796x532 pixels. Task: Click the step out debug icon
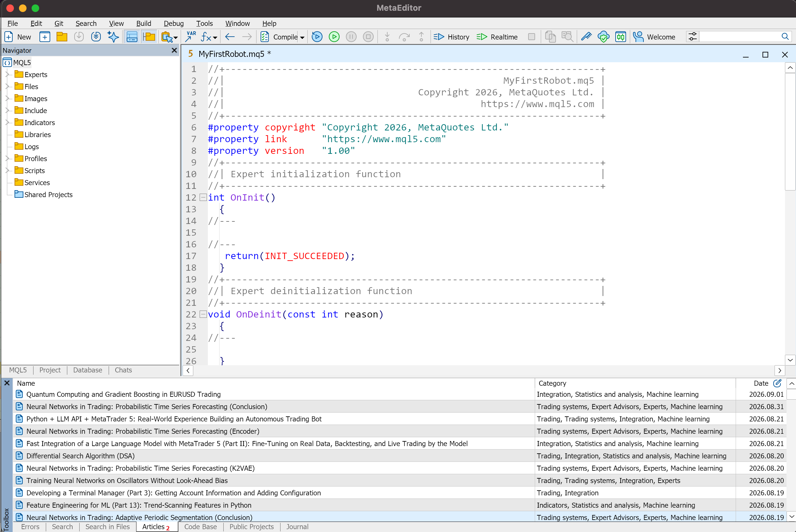(421, 37)
